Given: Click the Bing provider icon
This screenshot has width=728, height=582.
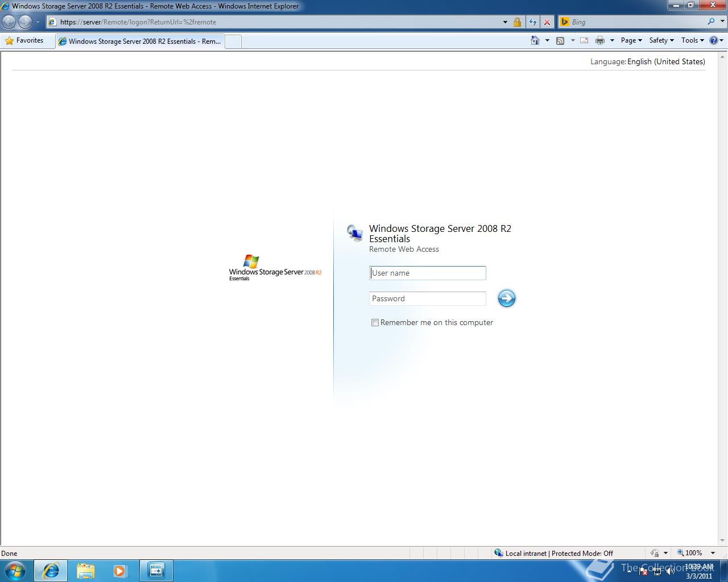Looking at the screenshot, I should pyautogui.click(x=565, y=22).
